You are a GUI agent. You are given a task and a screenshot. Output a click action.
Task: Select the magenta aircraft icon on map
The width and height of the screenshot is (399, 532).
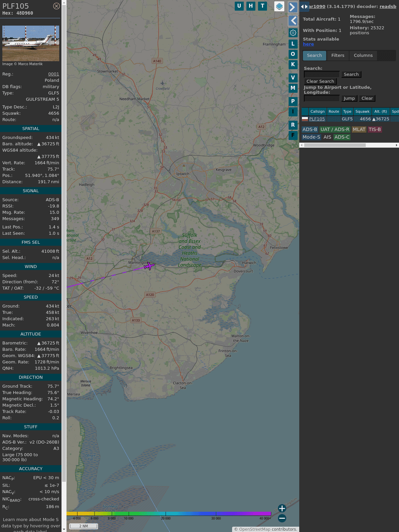point(149,266)
